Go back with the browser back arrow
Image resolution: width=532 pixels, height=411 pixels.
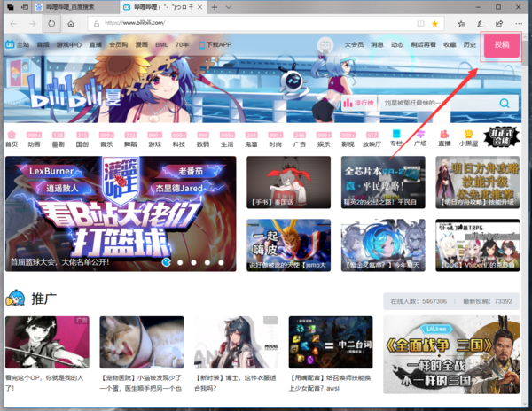pyautogui.click(x=13, y=24)
